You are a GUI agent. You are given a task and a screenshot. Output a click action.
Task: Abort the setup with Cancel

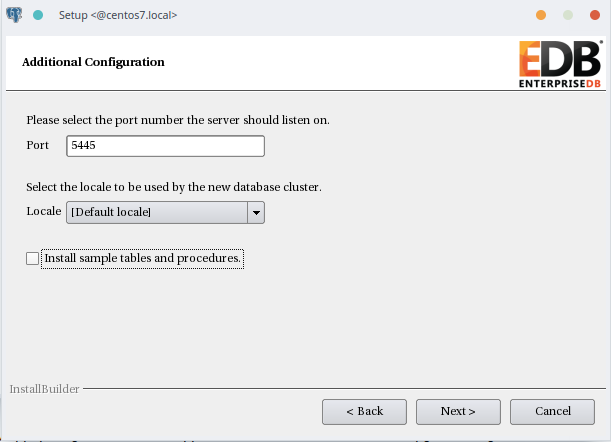coord(553,412)
